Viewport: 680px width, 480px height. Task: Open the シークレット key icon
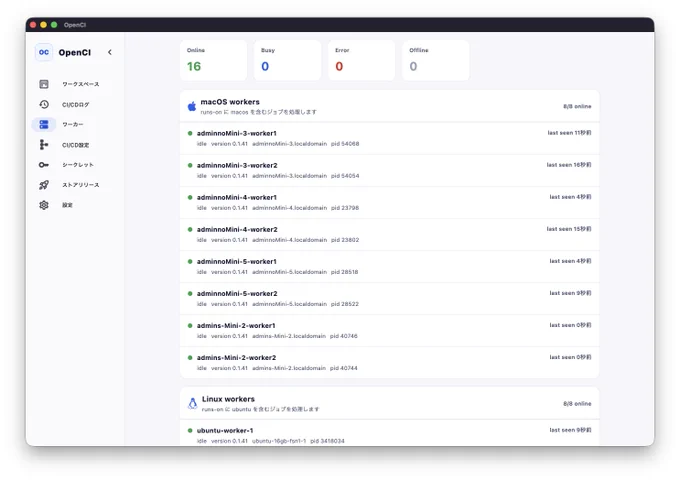[x=44, y=165]
